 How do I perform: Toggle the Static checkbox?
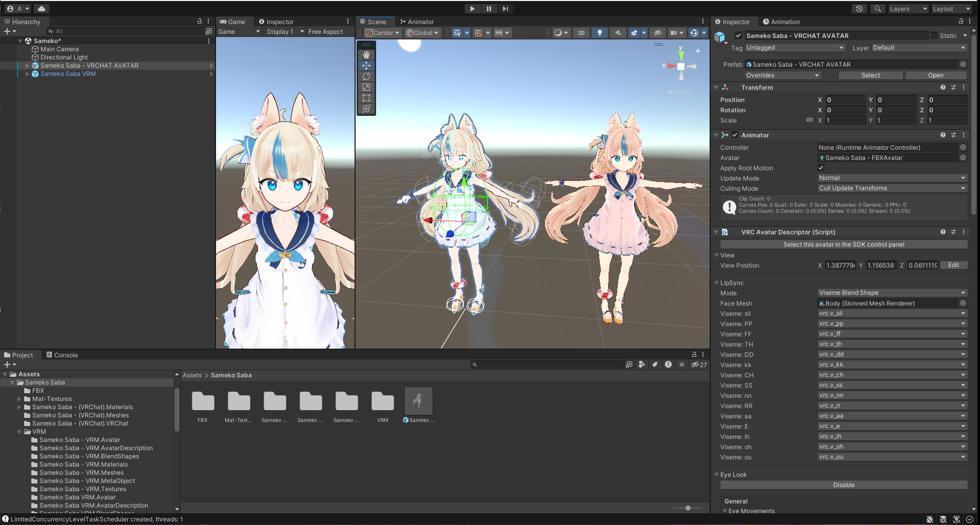[x=934, y=36]
